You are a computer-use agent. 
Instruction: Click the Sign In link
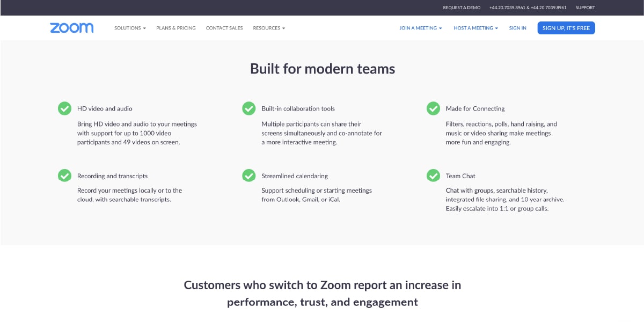(x=518, y=28)
